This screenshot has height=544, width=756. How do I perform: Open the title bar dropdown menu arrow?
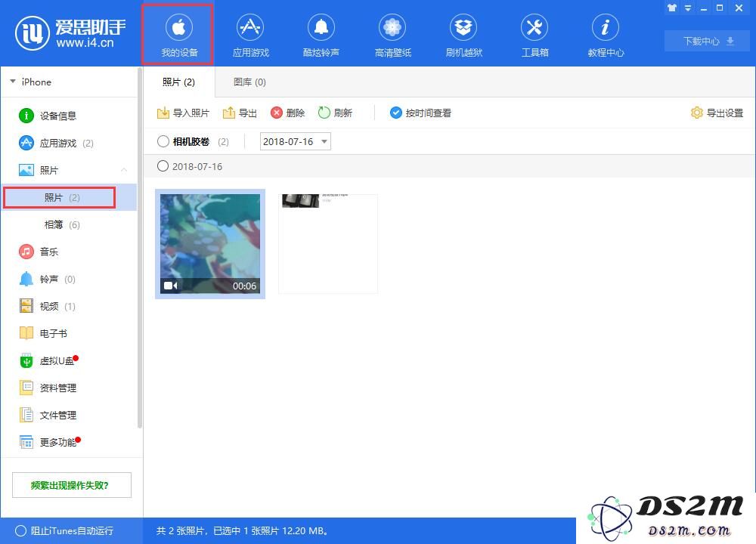coord(688,8)
